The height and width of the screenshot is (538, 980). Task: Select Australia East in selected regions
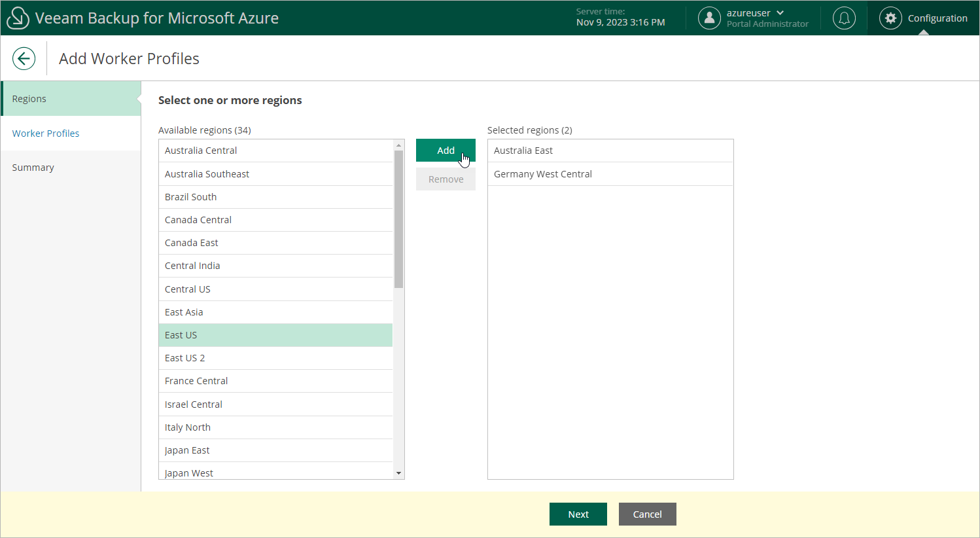[610, 151]
